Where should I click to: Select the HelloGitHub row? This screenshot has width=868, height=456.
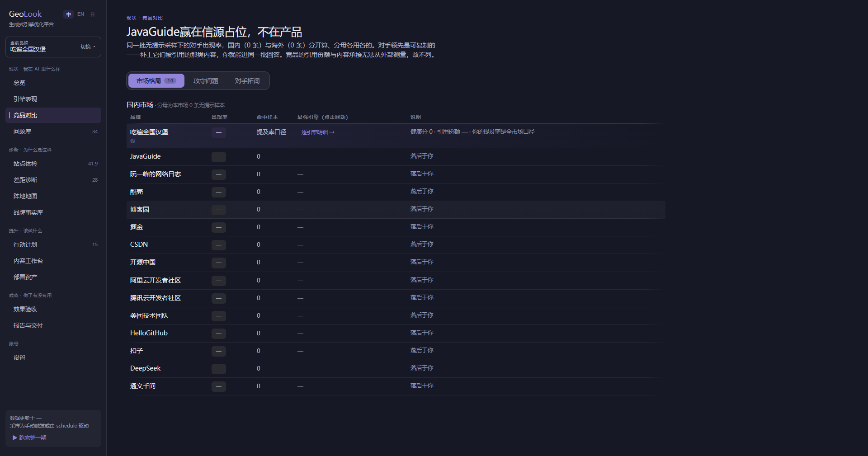396,334
